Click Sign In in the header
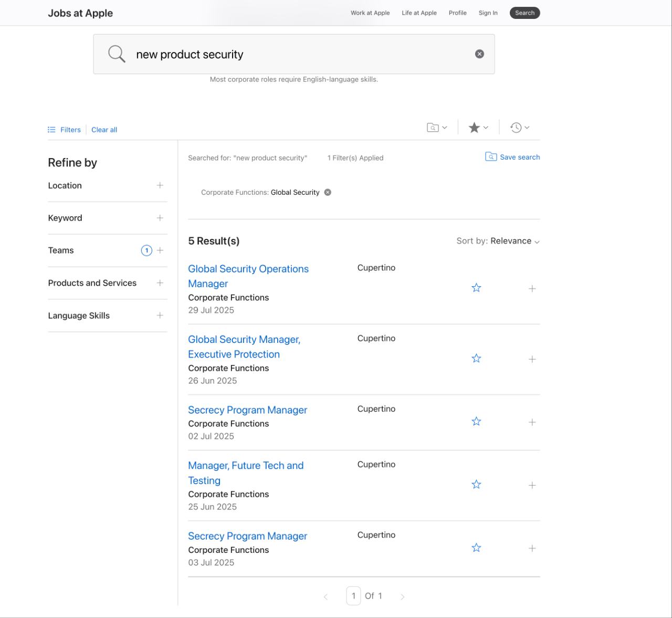672x618 pixels. (488, 13)
